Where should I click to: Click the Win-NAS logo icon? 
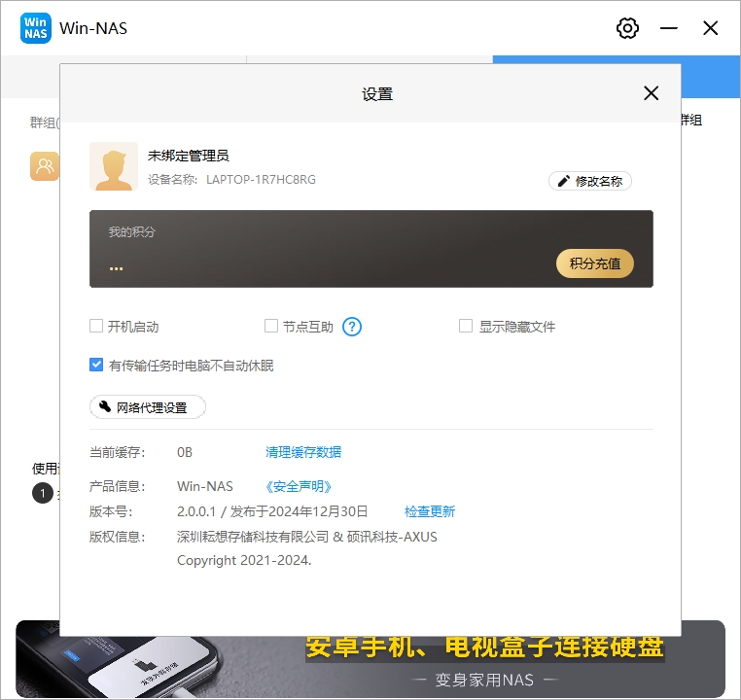point(36,28)
